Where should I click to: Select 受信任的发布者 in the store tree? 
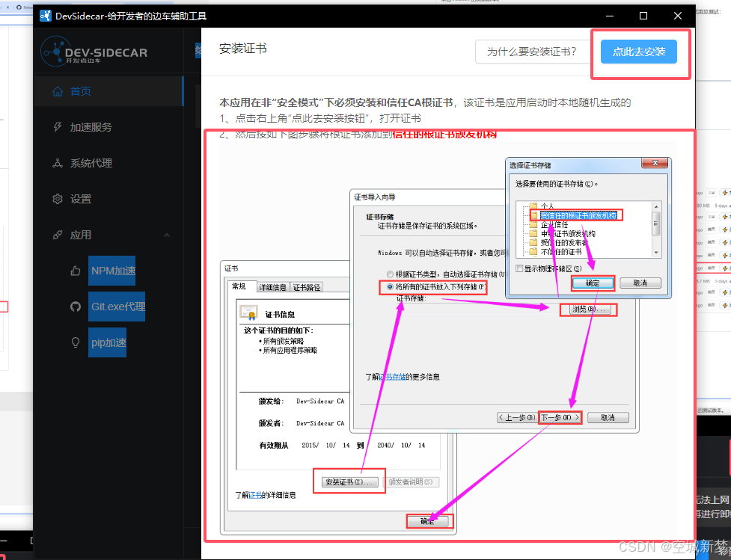point(564,242)
